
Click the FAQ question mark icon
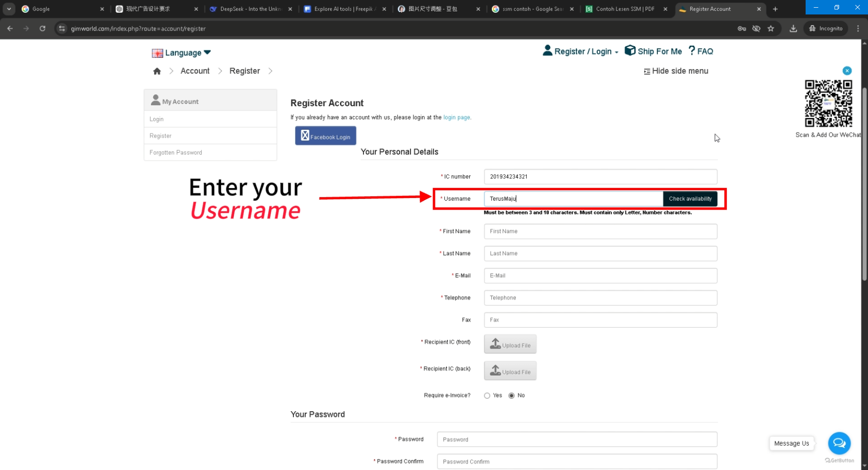point(692,51)
